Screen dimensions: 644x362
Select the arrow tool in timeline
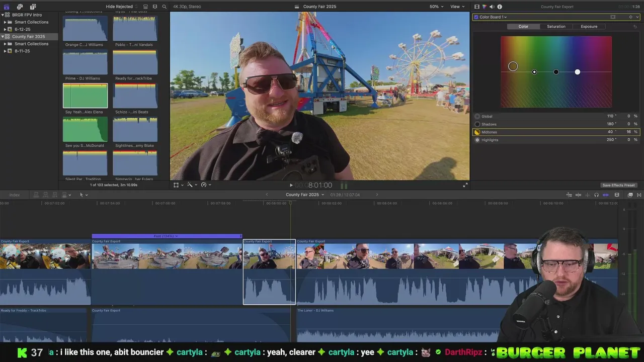(83, 195)
